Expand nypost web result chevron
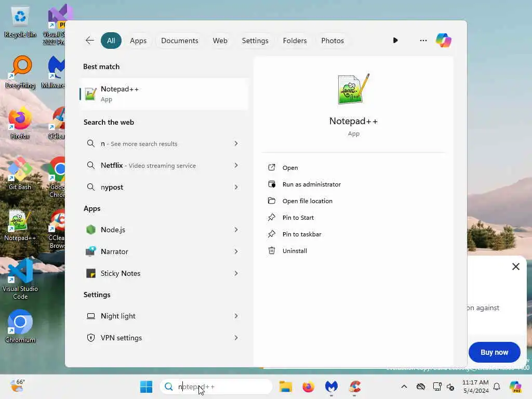532x399 pixels. click(236, 187)
